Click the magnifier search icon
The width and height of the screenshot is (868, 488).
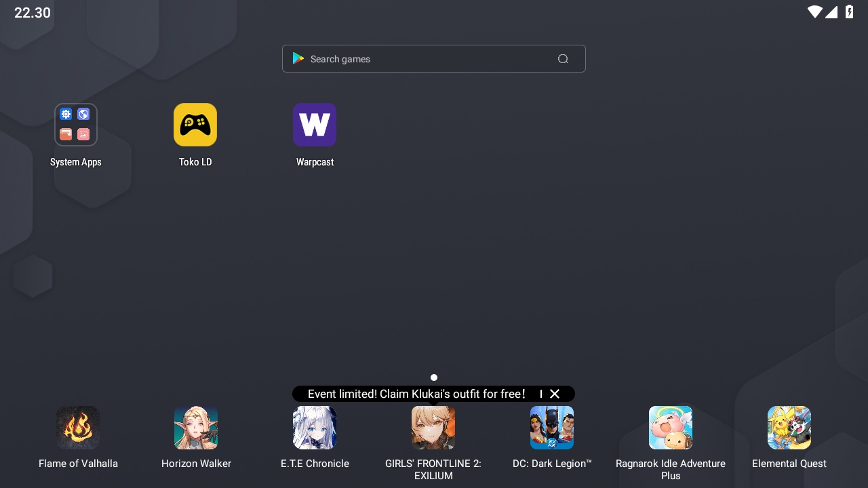coord(563,59)
